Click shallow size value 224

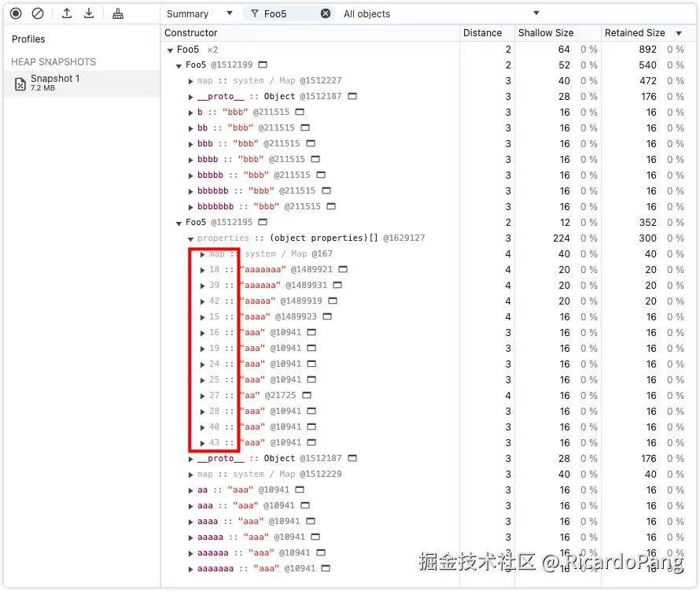(561, 238)
